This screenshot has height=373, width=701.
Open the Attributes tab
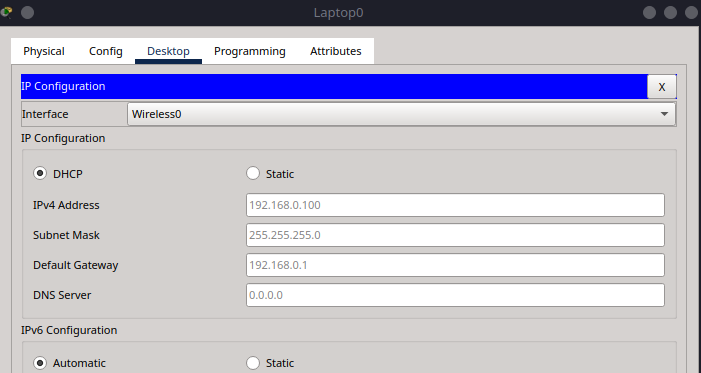pyautogui.click(x=335, y=51)
